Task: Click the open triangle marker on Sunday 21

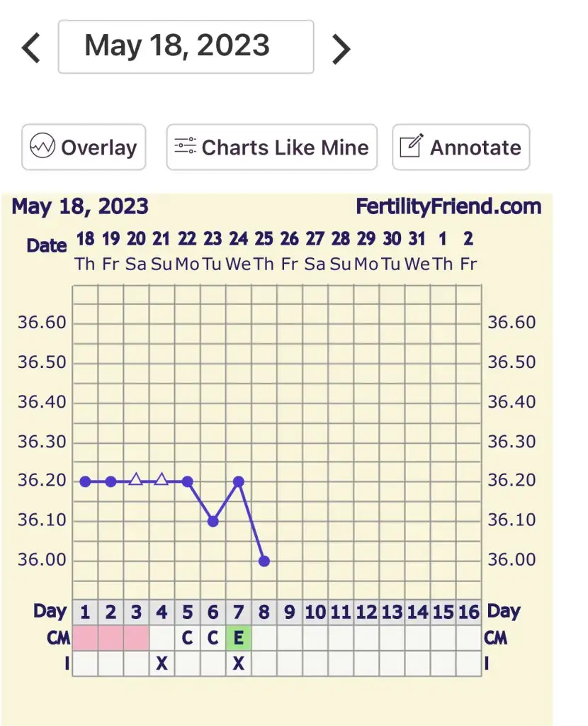Action: click(x=162, y=480)
